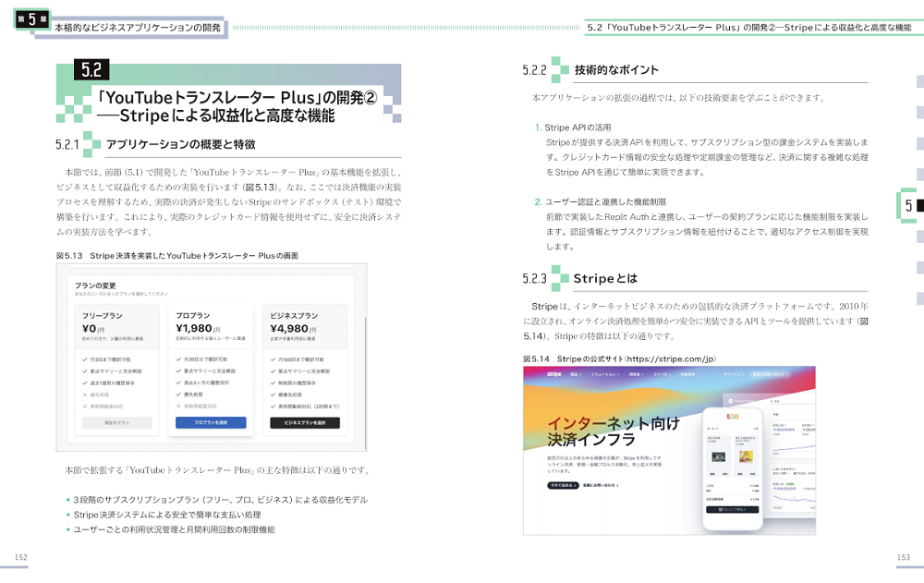Open the リソース menu on the Stripe site
This screenshot has width=924, height=583.
[662, 374]
